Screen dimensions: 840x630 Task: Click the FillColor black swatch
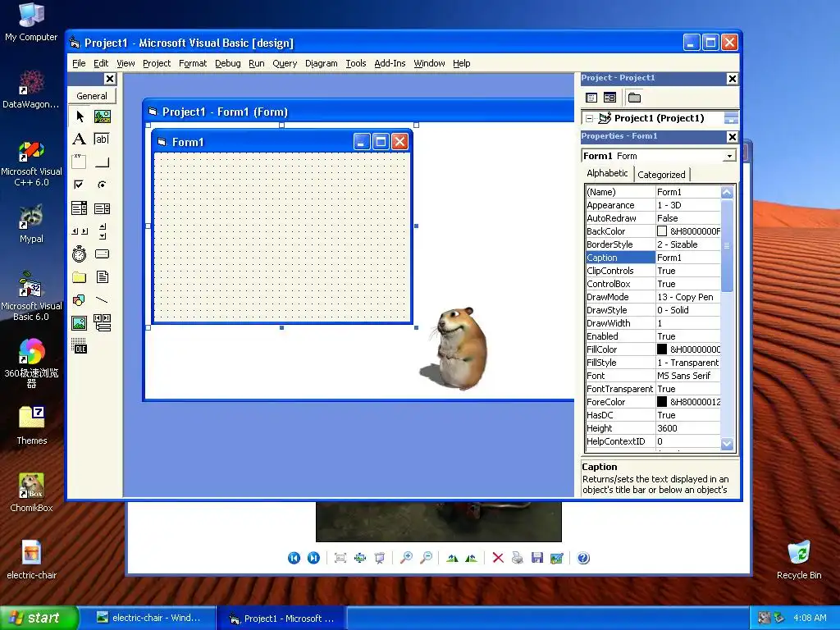(662, 349)
